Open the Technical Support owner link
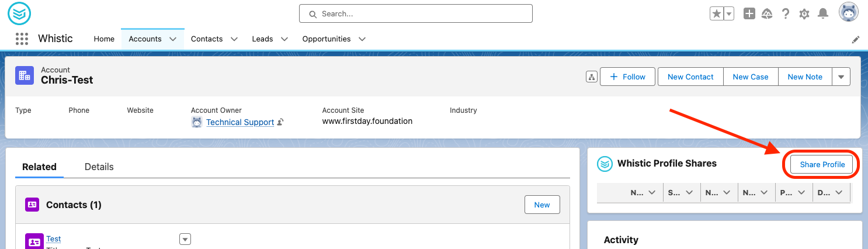Viewport: 868px width, 249px height. point(240,122)
